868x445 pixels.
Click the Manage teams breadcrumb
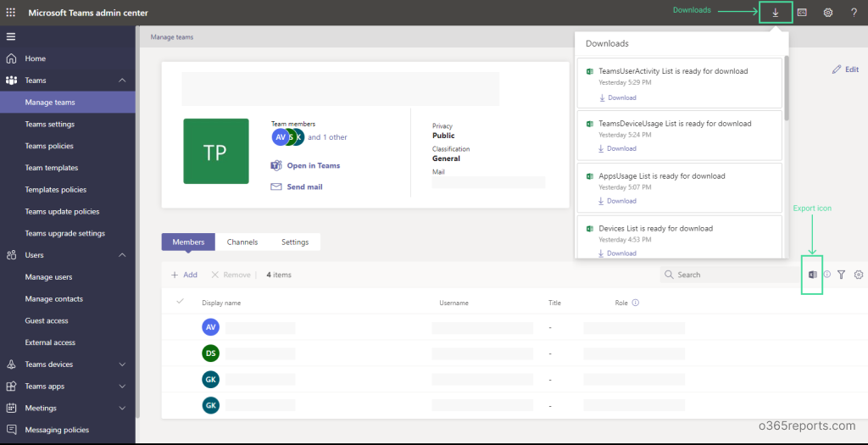(172, 37)
